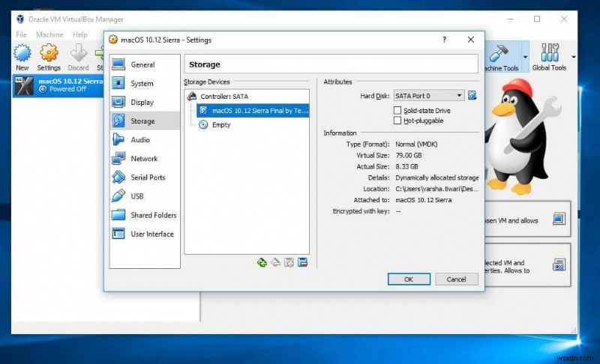Click the details pane icon beside 'VM and allows'

[x=559, y=219]
